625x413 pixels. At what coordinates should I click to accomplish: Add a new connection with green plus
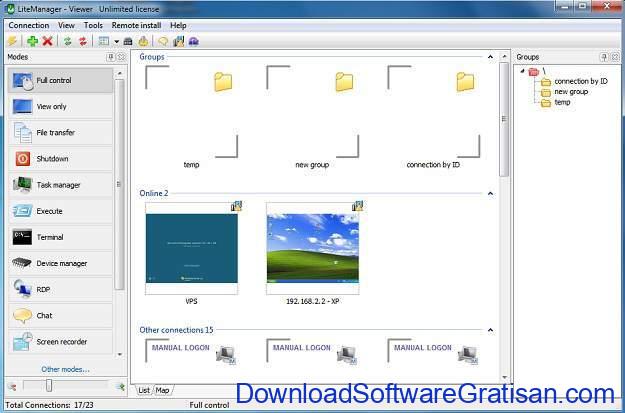coord(32,41)
